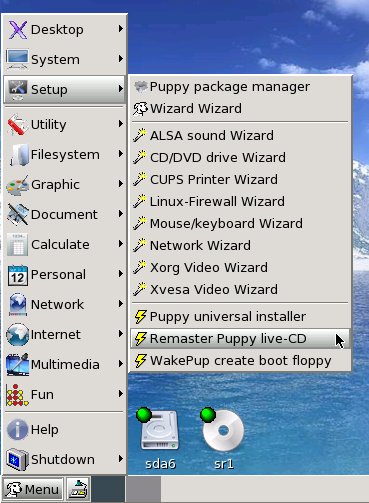Viewport: 369px width, 503px height.
Task: Click the Fun game pieces icon
Action: [x=17, y=395]
